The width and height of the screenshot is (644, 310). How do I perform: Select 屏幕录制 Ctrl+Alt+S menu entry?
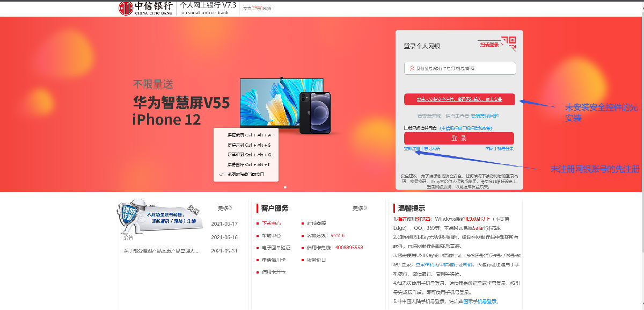click(250, 145)
